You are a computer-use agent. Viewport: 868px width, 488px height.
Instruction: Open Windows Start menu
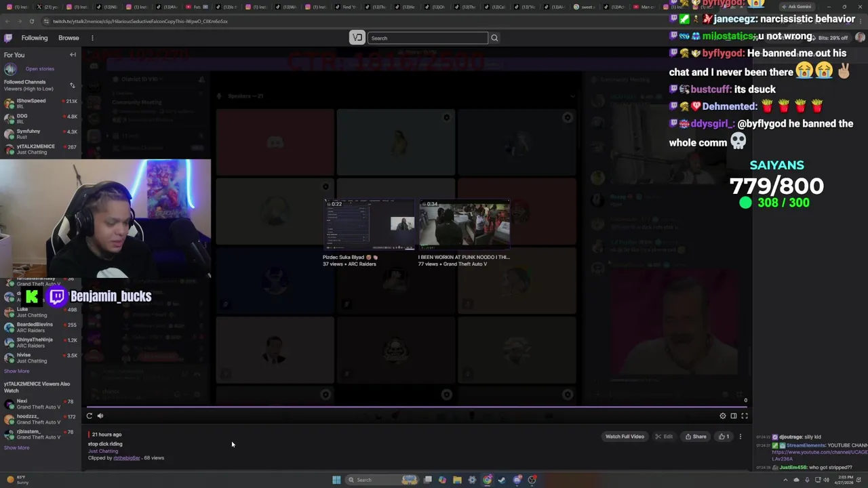click(336, 480)
